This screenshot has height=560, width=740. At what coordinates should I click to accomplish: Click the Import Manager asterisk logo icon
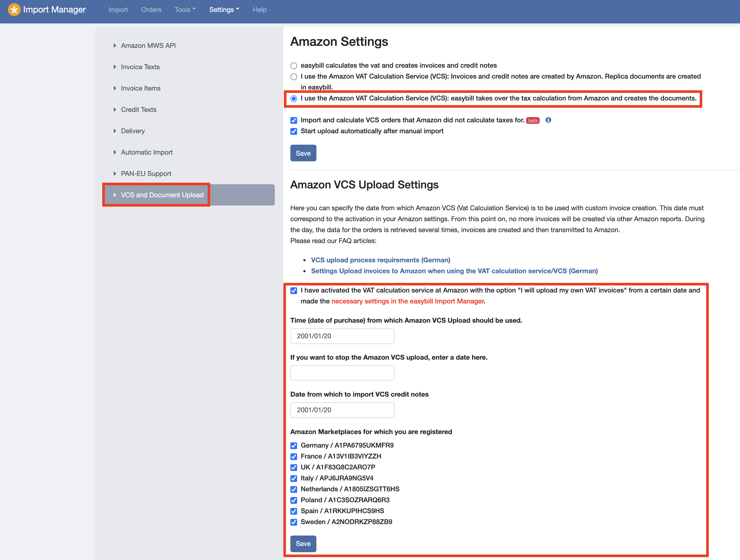click(14, 10)
